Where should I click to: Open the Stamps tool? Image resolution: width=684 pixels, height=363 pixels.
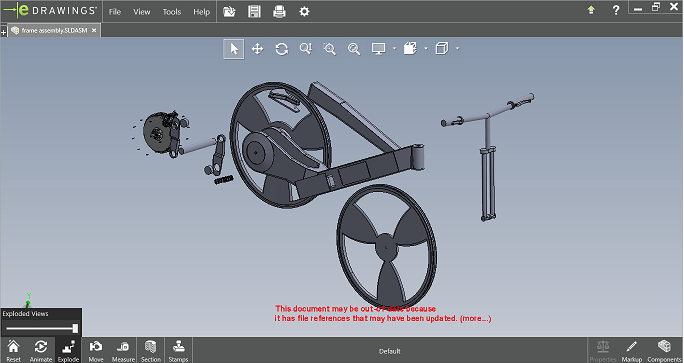tap(178, 350)
